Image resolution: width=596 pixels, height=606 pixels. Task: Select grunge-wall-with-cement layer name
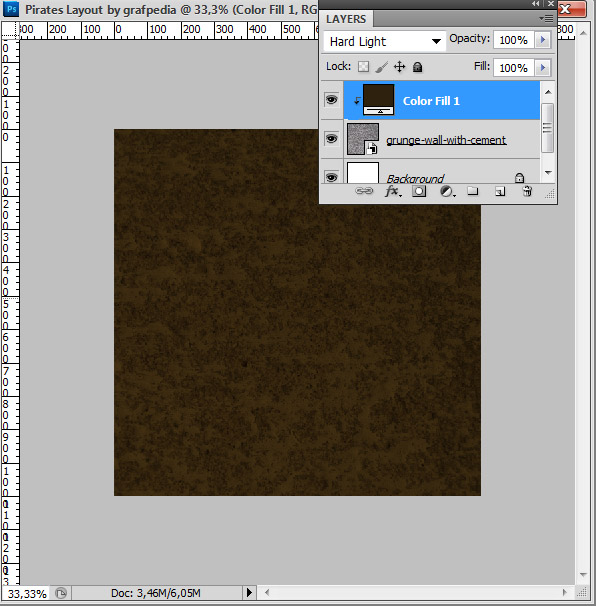click(446, 140)
